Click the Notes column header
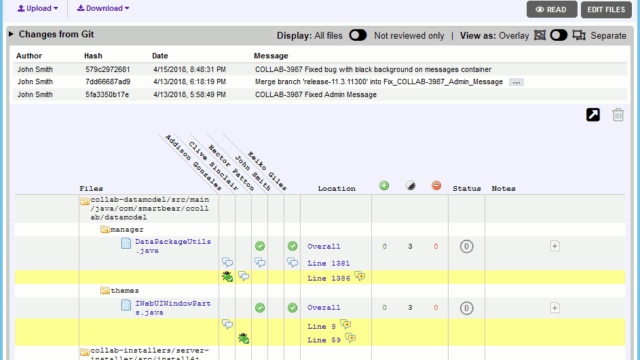Viewport: 640px width, 360px height. [x=503, y=189]
